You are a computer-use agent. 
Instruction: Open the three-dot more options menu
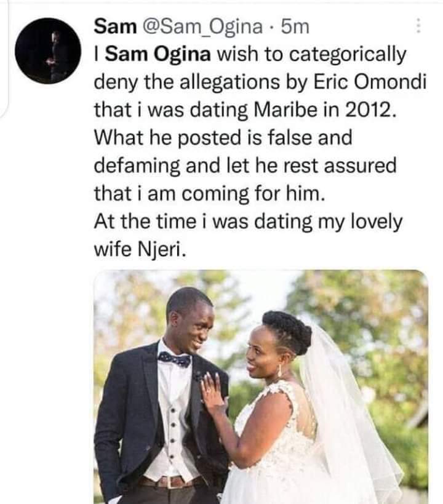tap(418, 26)
